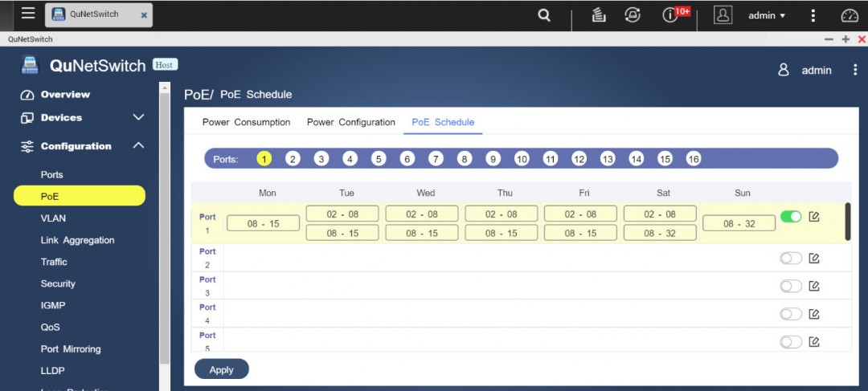The image size is (868, 391).
Task: Click the search magnifier icon
Action: tap(544, 15)
